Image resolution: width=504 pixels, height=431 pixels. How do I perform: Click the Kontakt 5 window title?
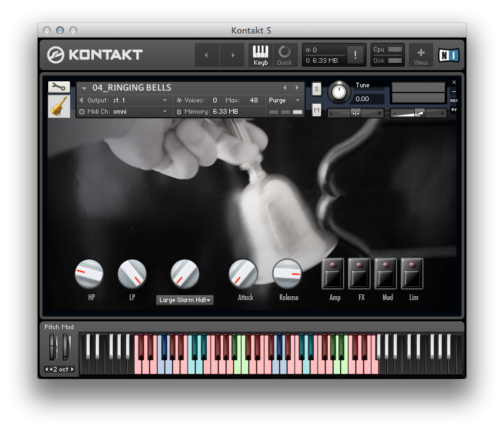[252, 30]
